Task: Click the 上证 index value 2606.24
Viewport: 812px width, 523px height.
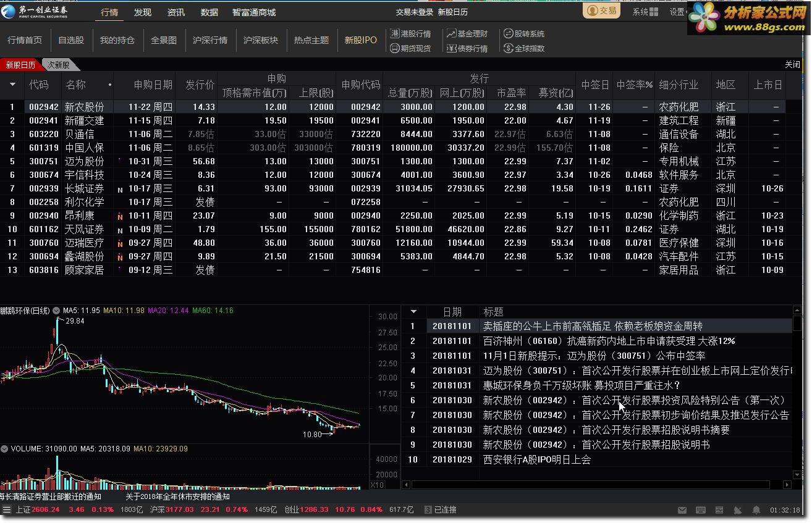Action: (46, 510)
